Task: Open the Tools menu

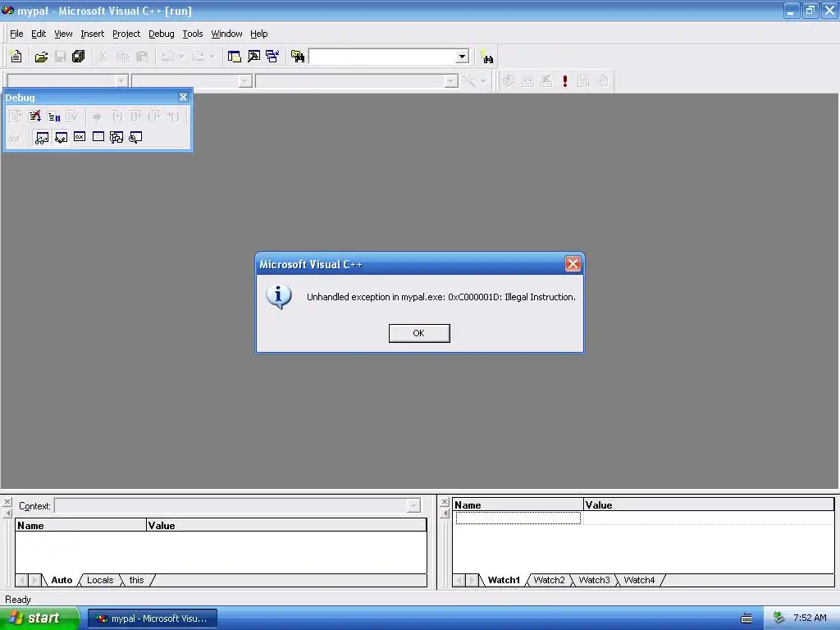Action: point(192,34)
